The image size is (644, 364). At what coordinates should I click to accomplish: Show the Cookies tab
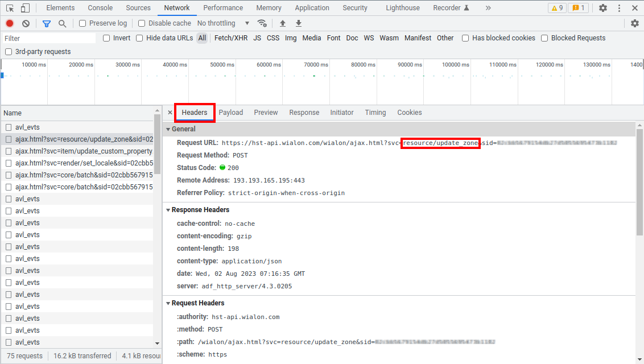point(410,113)
